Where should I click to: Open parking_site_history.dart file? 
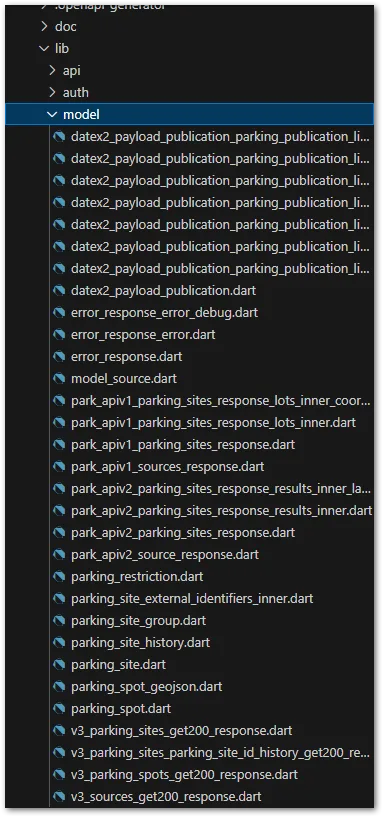point(141,642)
